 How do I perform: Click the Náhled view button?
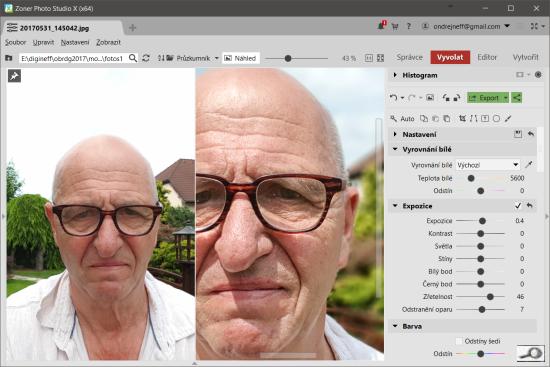(x=241, y=58)
